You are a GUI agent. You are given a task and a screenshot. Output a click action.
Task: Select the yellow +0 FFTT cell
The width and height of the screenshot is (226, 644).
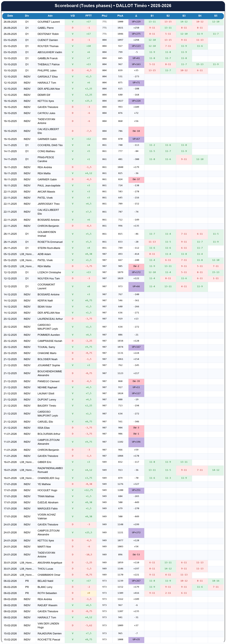pyautogui.click(x=88, y=593)
